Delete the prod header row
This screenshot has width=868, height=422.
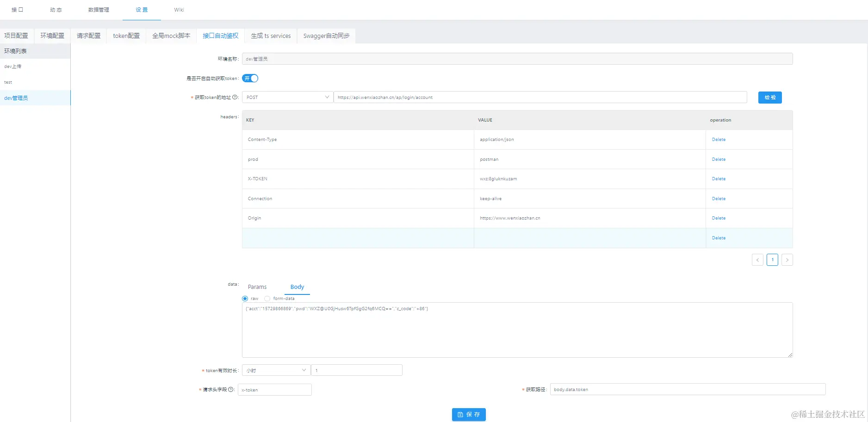(x=719, y=159)
